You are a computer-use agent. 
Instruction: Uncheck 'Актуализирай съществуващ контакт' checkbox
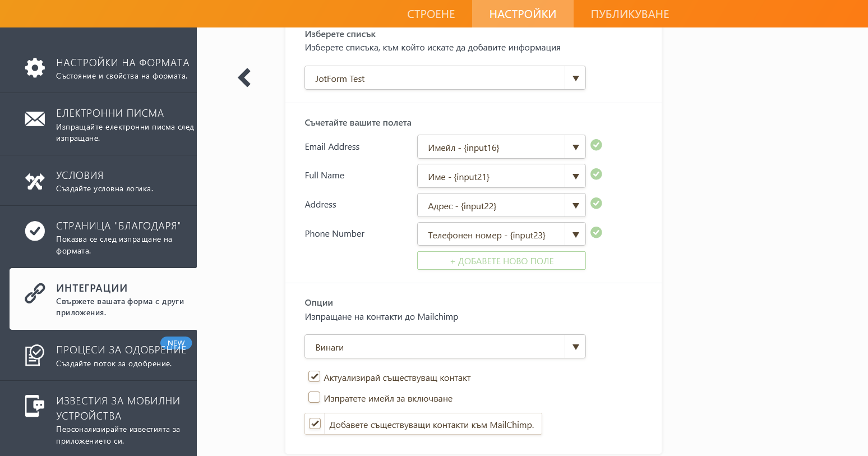click(x=315, y=377)
